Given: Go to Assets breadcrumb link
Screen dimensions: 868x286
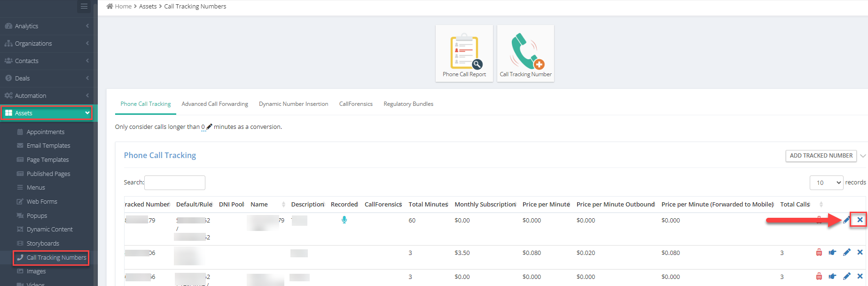Looking at the screenshot, I should pos(148,6).
